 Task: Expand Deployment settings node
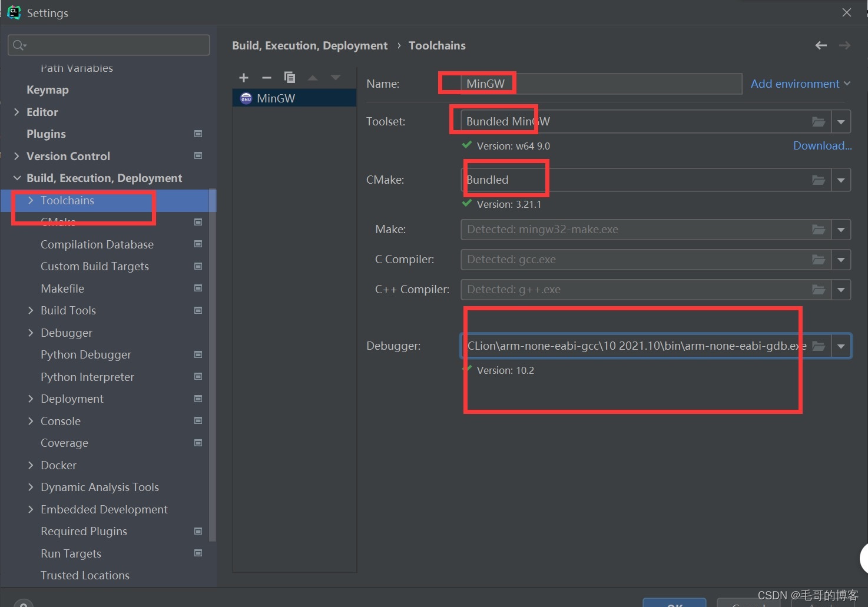[31, 399]
